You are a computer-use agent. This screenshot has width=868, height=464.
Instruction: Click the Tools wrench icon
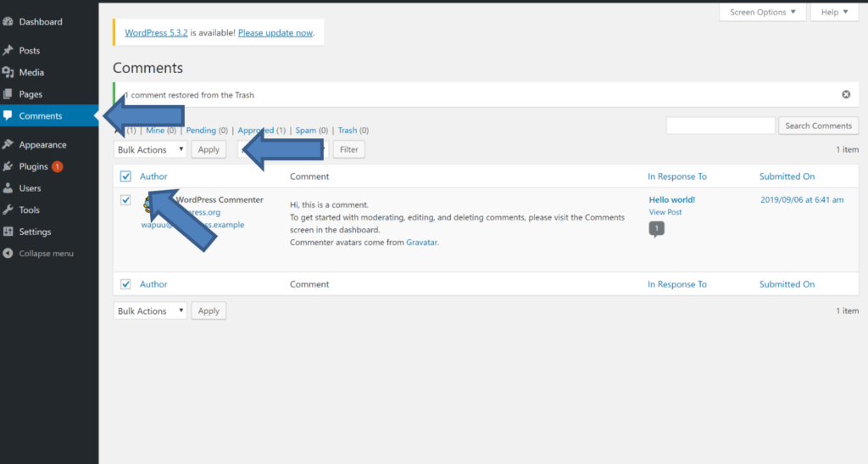click(x=8, y=210)
